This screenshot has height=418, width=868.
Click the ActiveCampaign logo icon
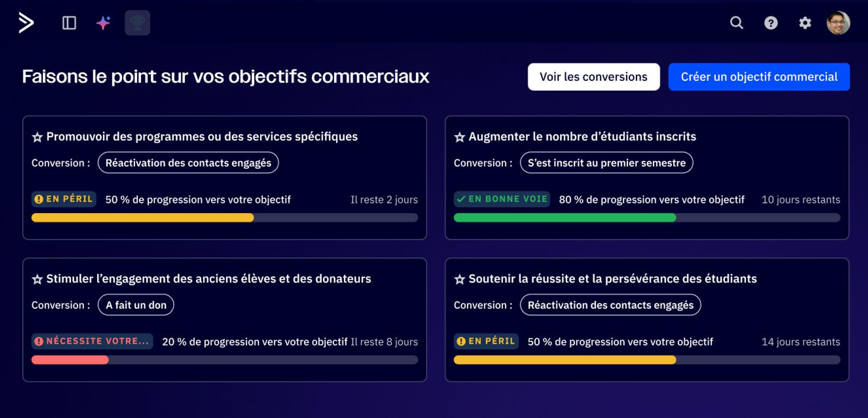[x=26, y=23]
